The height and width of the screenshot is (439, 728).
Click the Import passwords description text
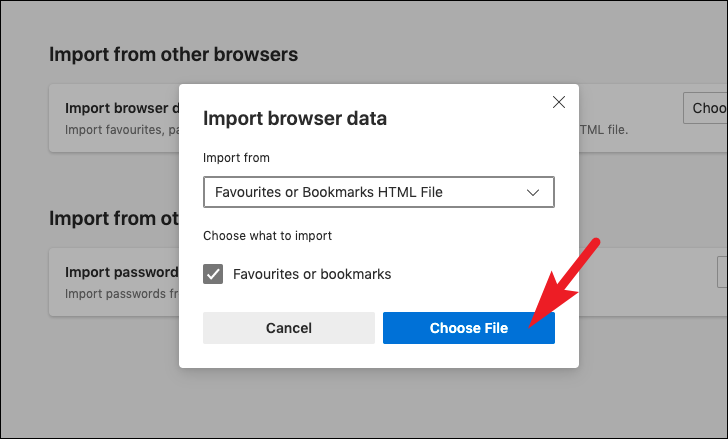[x=122, y=294]
